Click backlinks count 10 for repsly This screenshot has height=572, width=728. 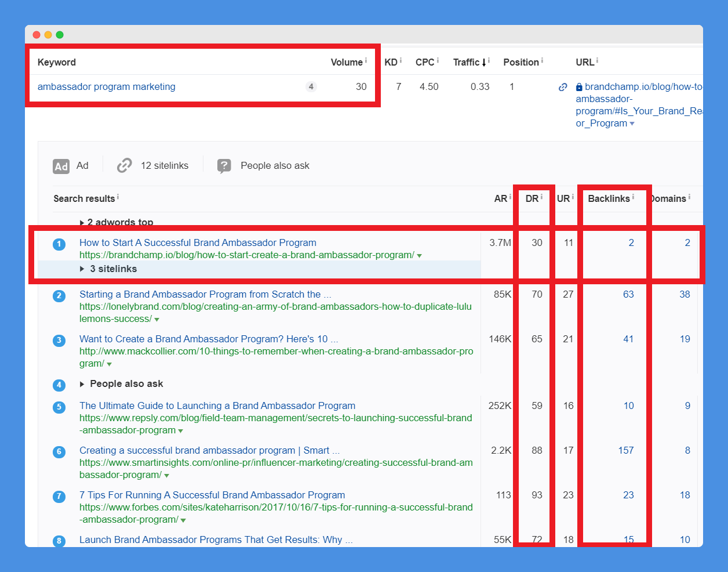tap(628, 406)
